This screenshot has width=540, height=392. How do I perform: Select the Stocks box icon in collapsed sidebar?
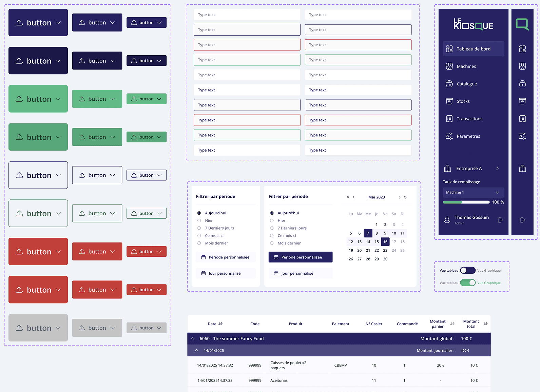click(522, 101)
